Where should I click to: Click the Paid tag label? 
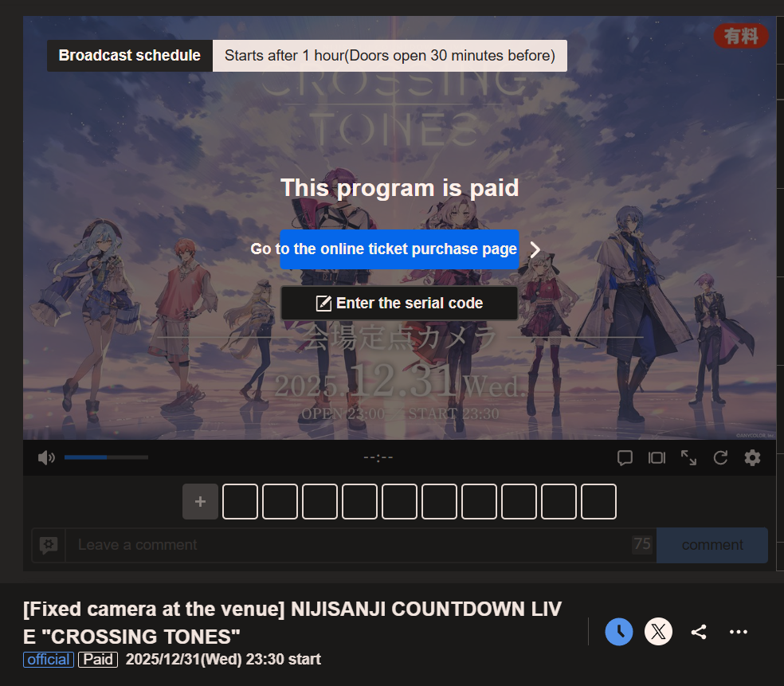98,660
